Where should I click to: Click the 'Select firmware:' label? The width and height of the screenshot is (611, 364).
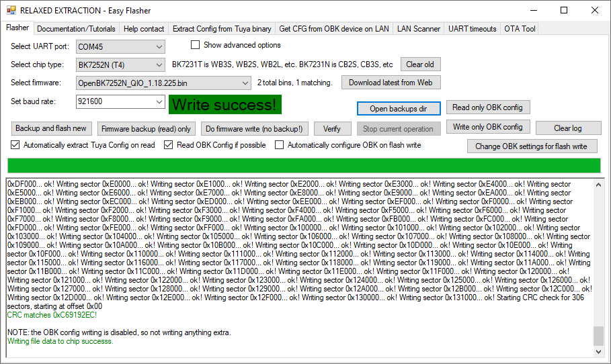click(x=36, y=83)
